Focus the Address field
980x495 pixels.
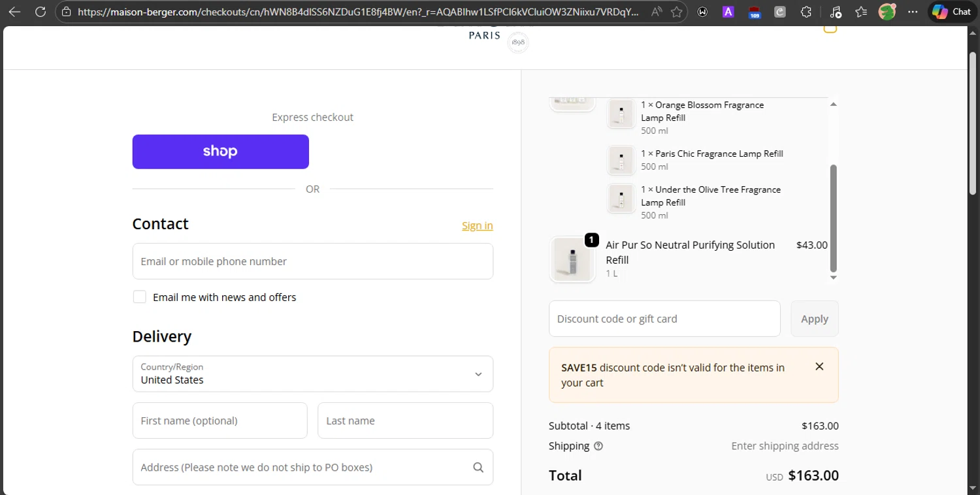click(313, 467)
